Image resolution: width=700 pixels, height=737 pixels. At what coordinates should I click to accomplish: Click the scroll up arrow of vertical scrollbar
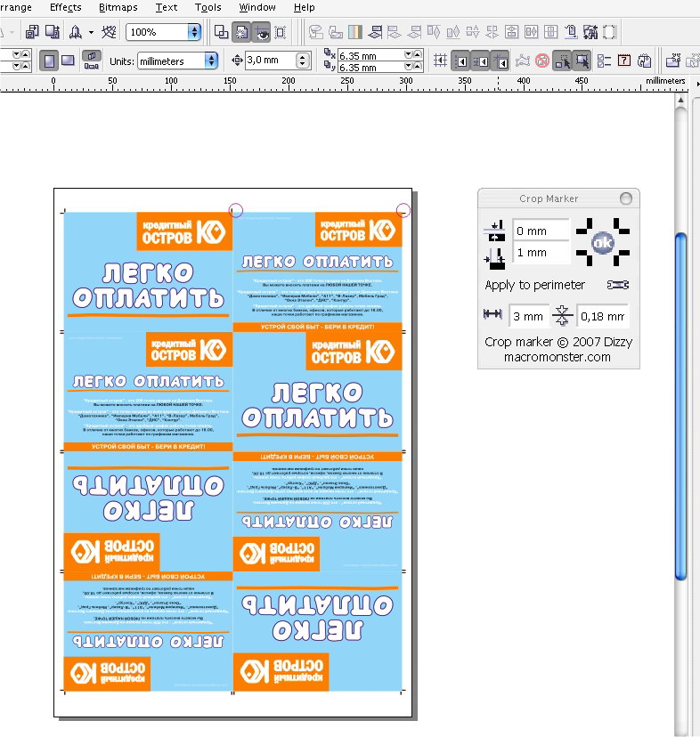[x=680, y=100]
